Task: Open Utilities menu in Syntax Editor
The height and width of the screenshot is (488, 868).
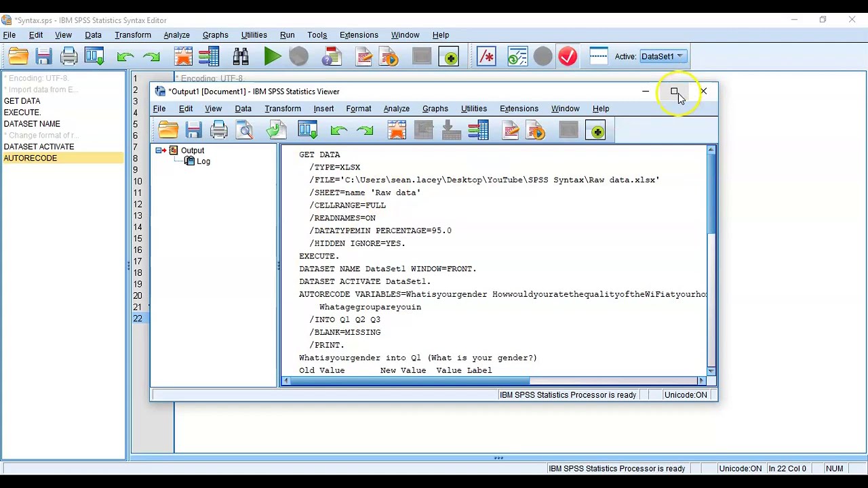Action: (x=254, y=35)
